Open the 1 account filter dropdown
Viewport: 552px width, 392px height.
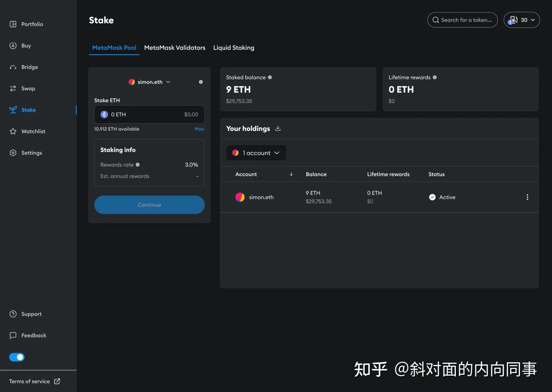pos(256,153)
